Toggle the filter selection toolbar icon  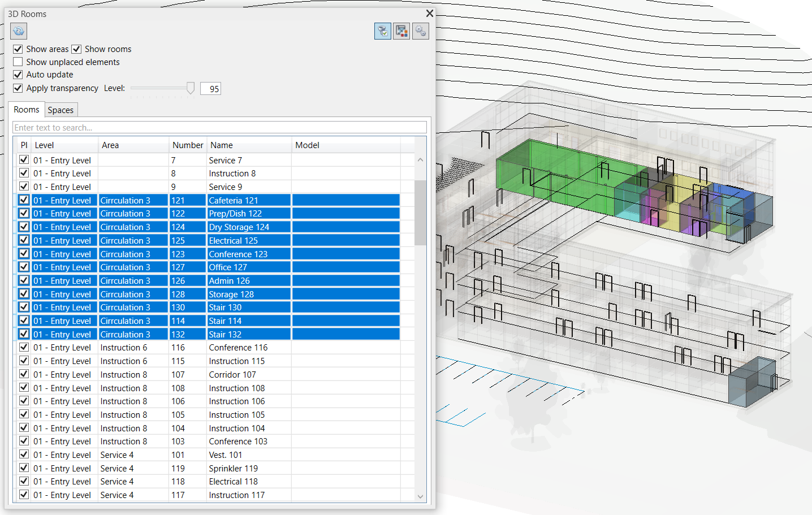click(x=383, y=31)
